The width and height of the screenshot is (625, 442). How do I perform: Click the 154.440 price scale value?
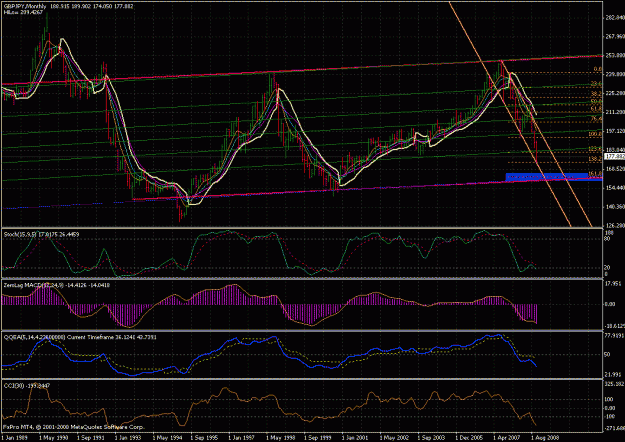coord(615,187)
